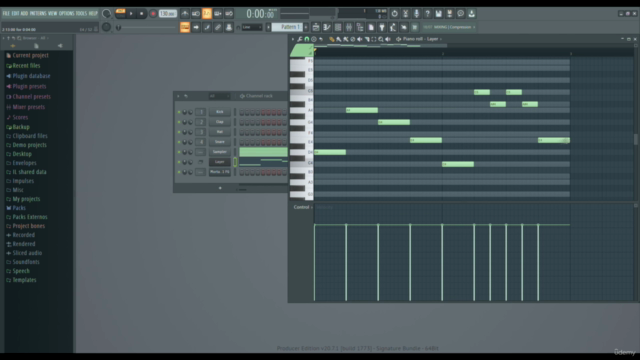Select the piano roll mute tool
640x360 pixels.
(360, 39)
